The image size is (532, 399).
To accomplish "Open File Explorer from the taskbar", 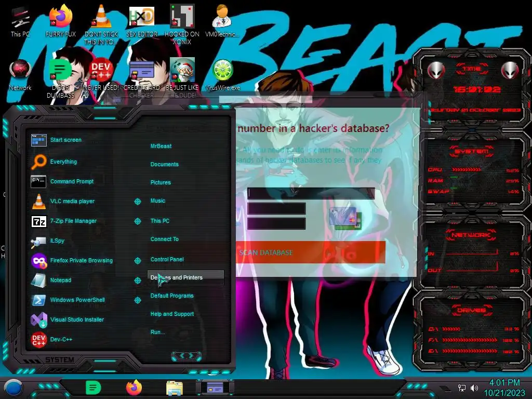I will tap(175, 388).
